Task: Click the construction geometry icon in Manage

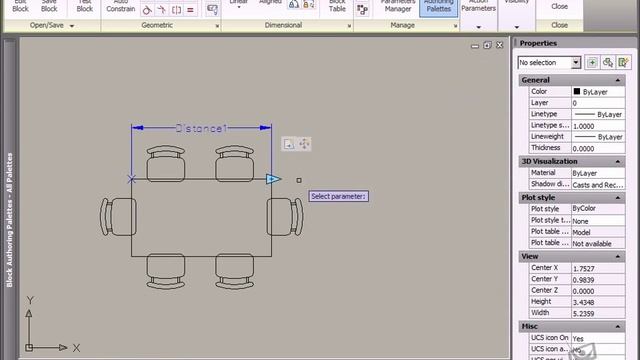Action: click(362, 10)
